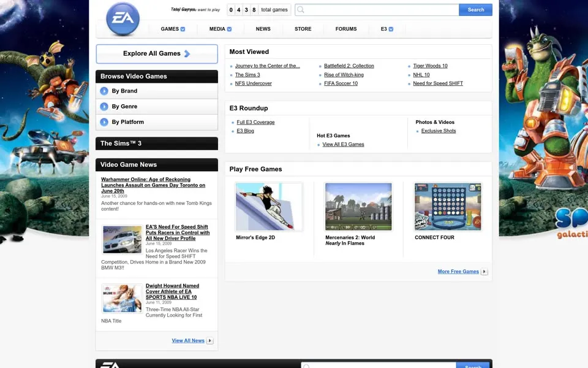Open the STORE menu item
Screen dimensions: 588x368
click(303, 29)
